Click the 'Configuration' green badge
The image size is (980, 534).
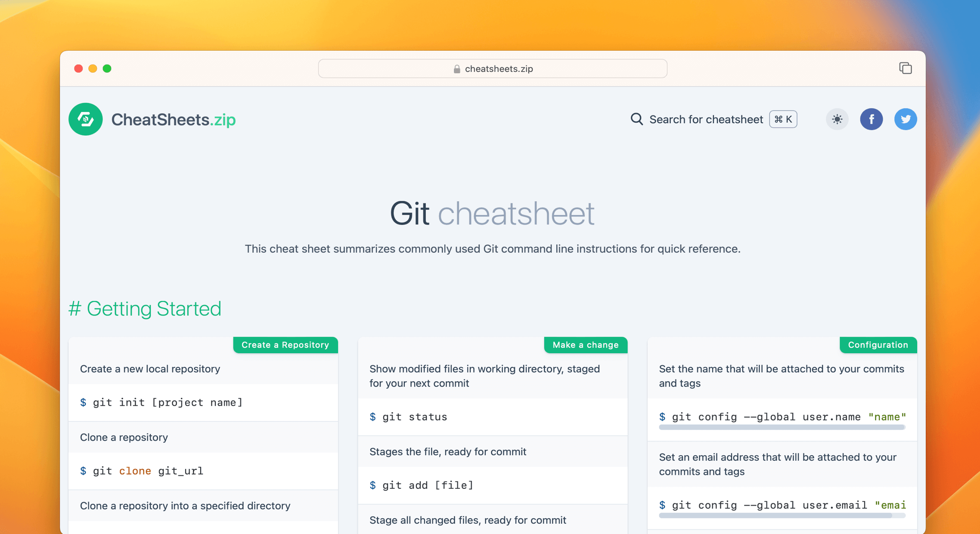click(x=878, y=345)
